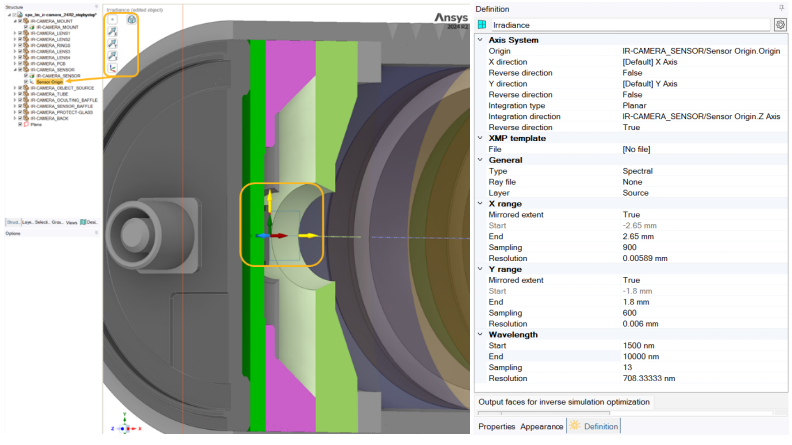
Task: Select IR-CAMERA_OCULTING_BAFFLE in the tree
Action: click(64, 100)
